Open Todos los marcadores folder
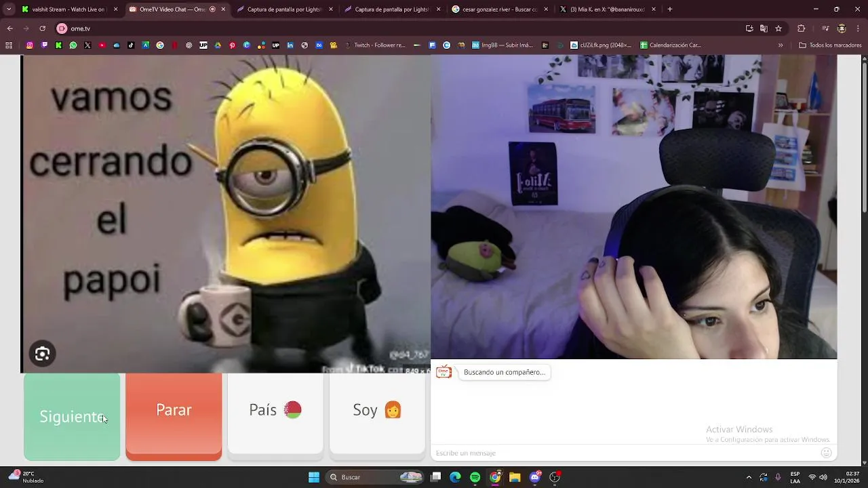The height and width of the screenshot is (488, 868). (830, 45)
